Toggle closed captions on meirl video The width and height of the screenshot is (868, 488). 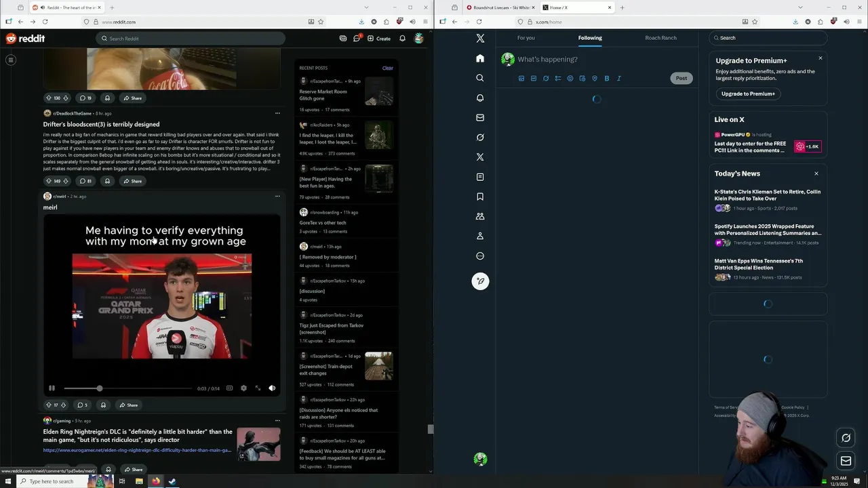[x=229, y=388]
